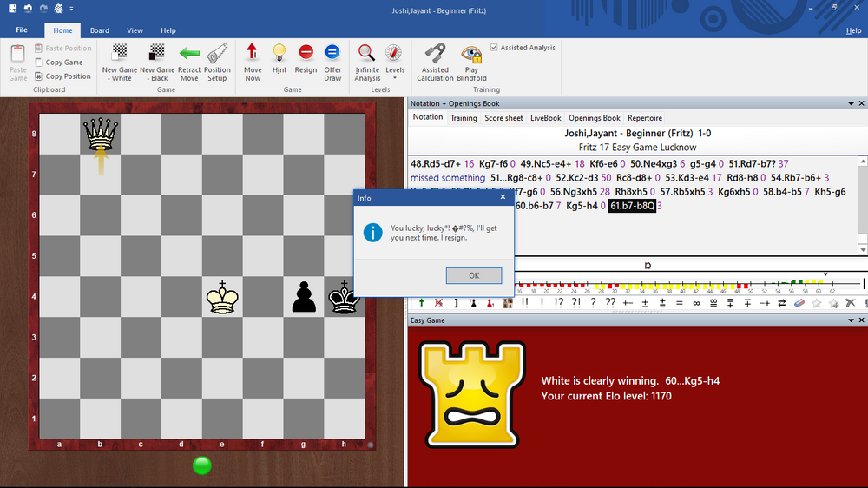Select the Training tab
The width and height of the screenshot is (868, 488).
tap(464, 118)
